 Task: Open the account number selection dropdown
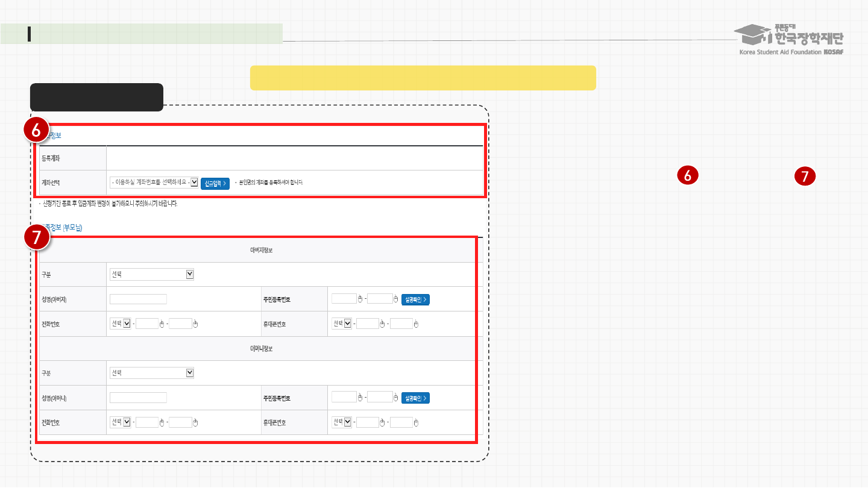154,183
